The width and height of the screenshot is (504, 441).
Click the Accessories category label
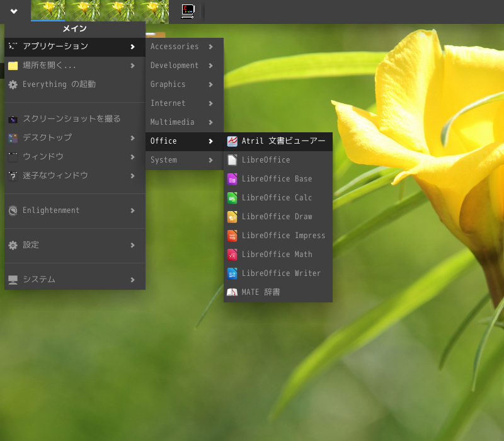[x=175, y=47]
